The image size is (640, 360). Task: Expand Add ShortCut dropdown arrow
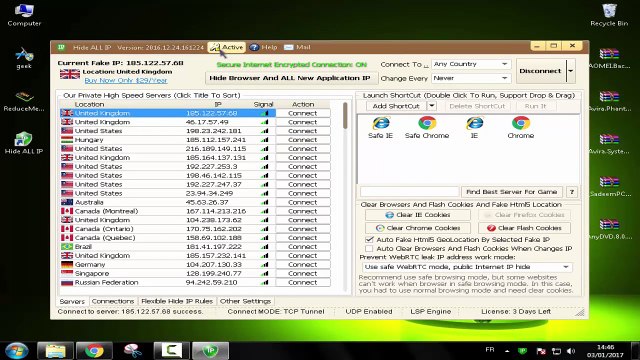431,106
